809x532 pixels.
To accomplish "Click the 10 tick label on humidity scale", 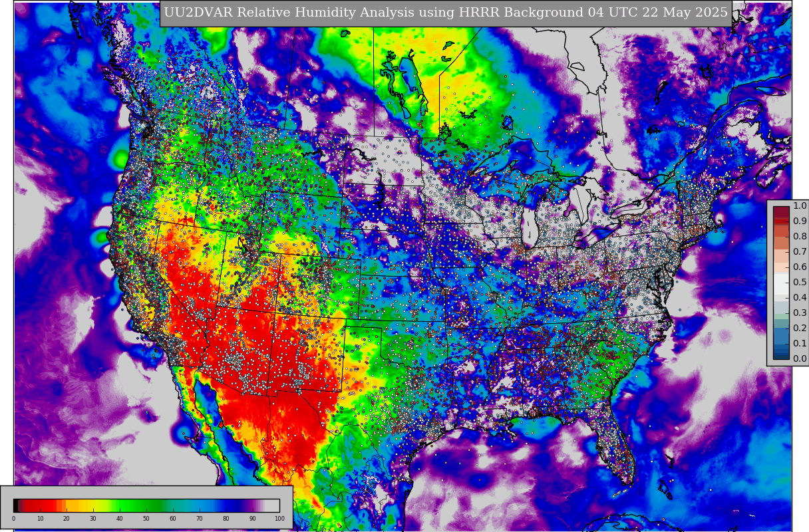I will click(40, 519).
